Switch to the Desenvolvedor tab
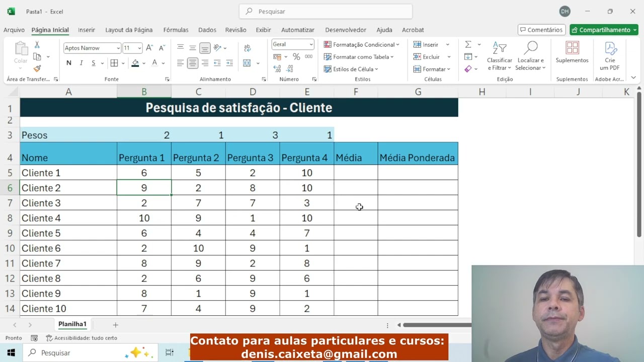This screenshot has height=362, width=644. pos(346,30)
